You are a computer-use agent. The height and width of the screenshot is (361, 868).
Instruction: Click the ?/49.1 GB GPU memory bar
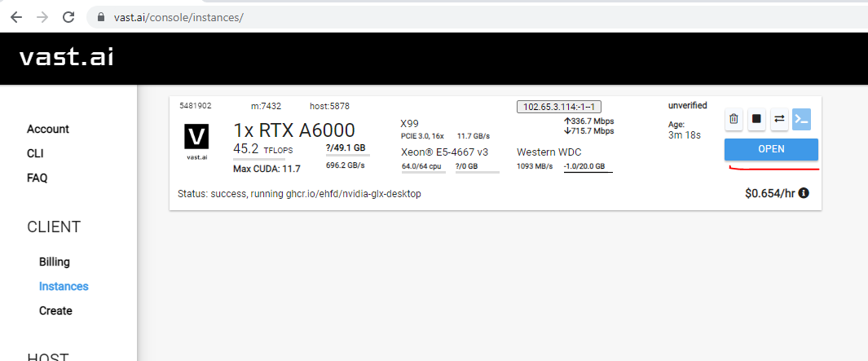point(348,150)
